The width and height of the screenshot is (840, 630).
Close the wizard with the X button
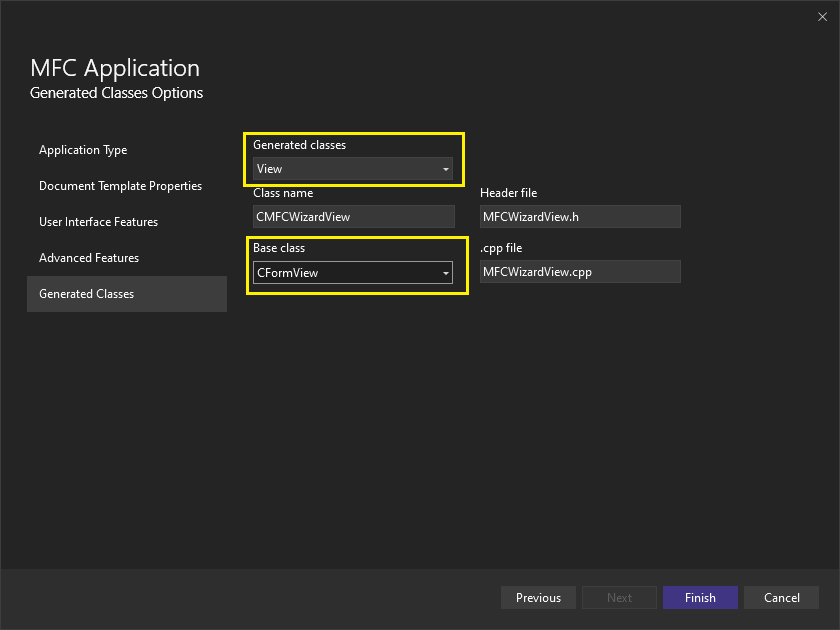tap(822, 16)
